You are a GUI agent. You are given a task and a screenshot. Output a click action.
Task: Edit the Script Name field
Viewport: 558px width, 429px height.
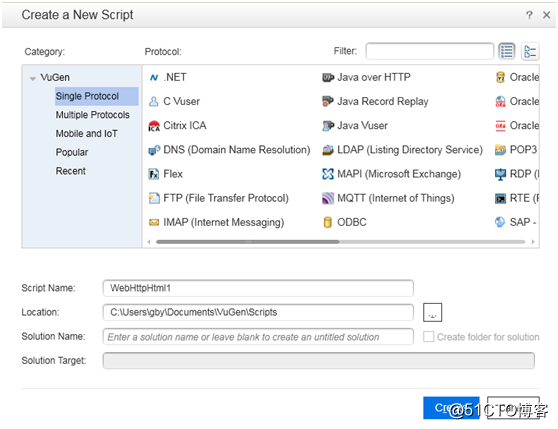tap(258, 288)
